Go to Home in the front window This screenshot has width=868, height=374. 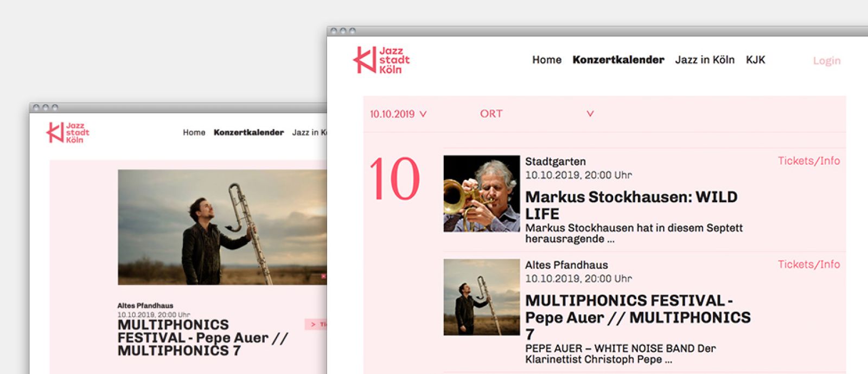546,60
